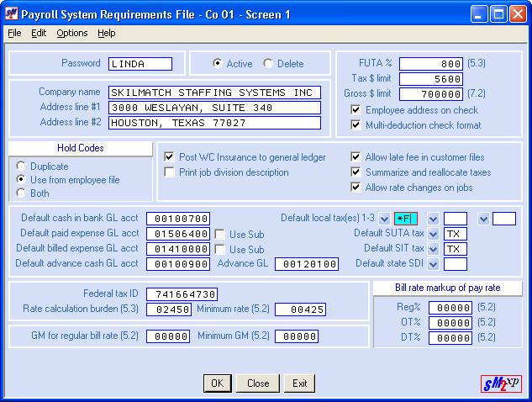Click GM for regular bill rate field
Image resolution: width=532 pixels, height=402 pixels.
click(168, 336)
